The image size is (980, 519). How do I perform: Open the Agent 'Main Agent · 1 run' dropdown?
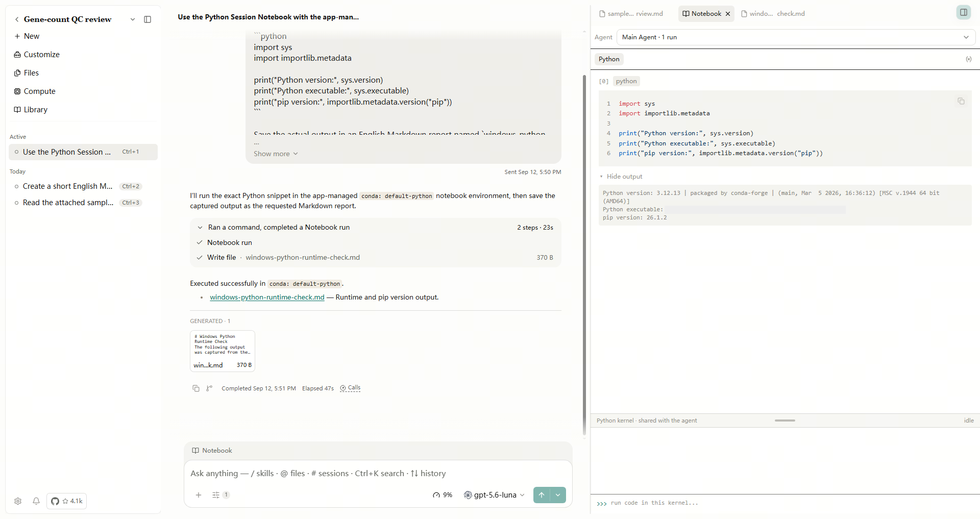click(x=796, y=37)
